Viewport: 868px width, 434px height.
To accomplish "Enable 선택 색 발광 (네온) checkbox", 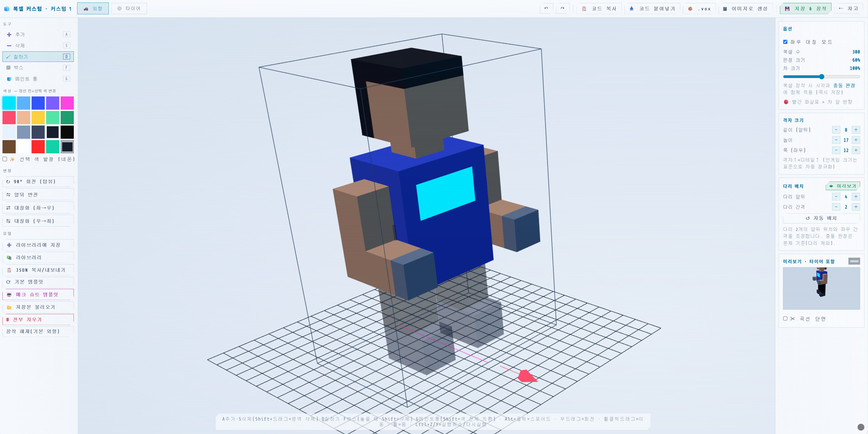I will coord(5,159).
